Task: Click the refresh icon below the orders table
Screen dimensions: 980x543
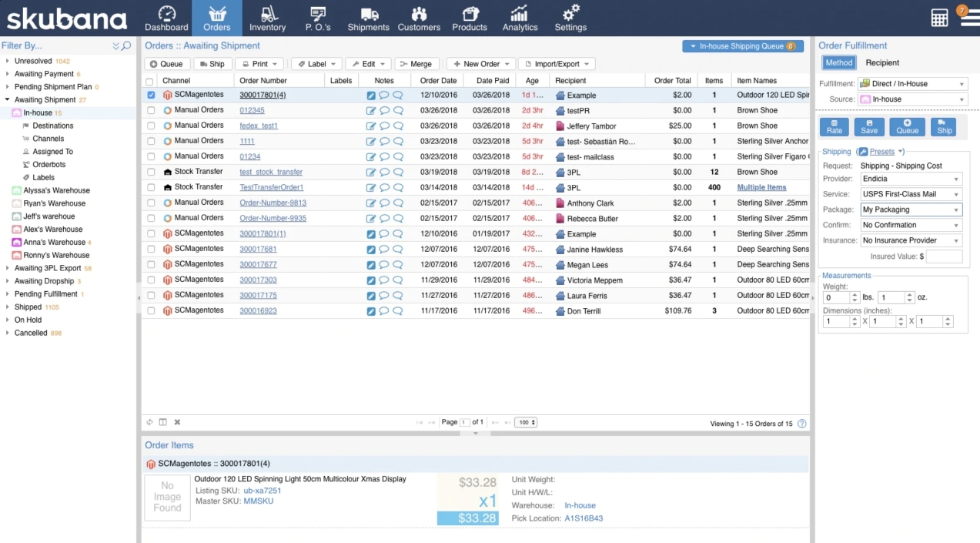Action: [149, 421]
